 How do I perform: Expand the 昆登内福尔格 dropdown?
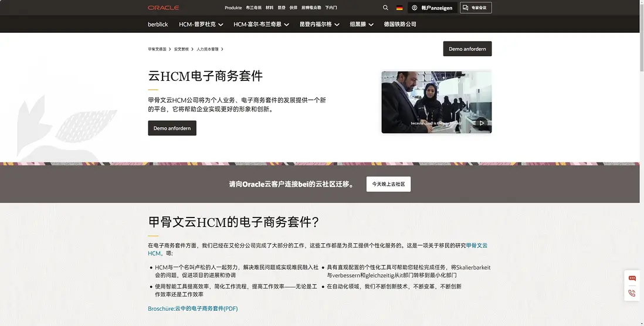click(320, 24)
